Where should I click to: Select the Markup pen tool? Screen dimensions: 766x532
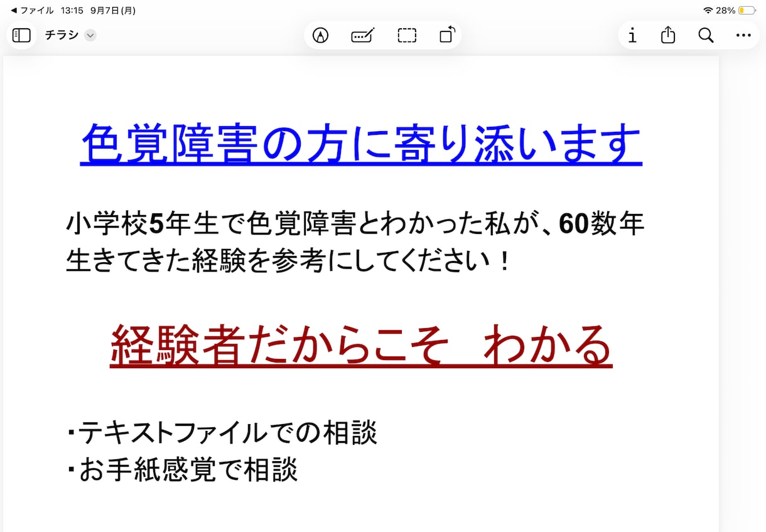tap(321, 35)
